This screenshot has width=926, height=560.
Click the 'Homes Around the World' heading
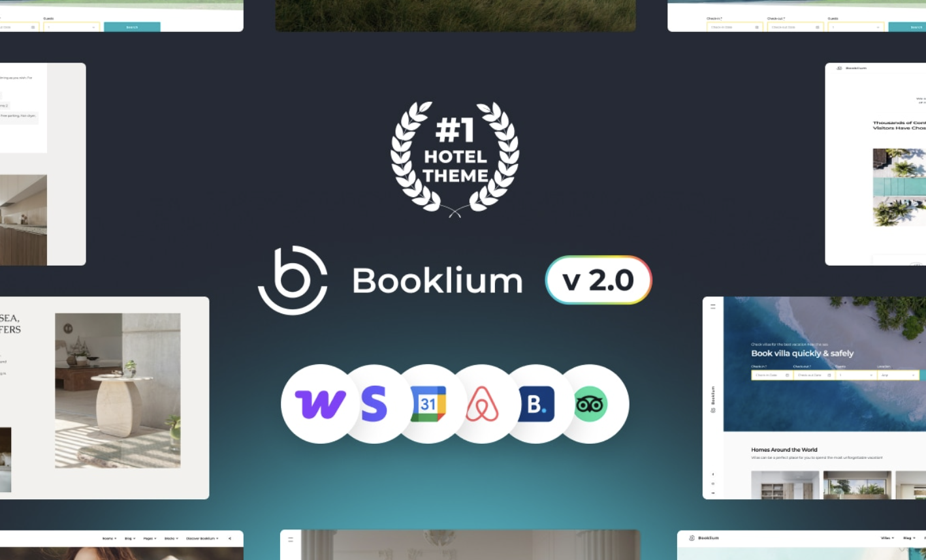pyautogui.click(x=784, y=450)
